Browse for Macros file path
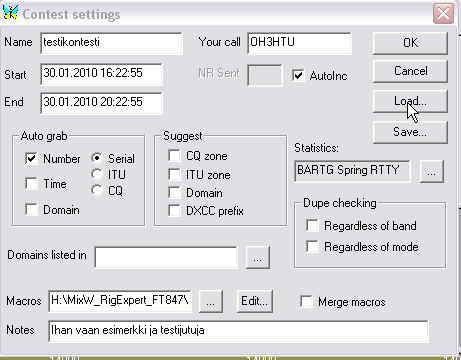 click(x=211, y=301)
